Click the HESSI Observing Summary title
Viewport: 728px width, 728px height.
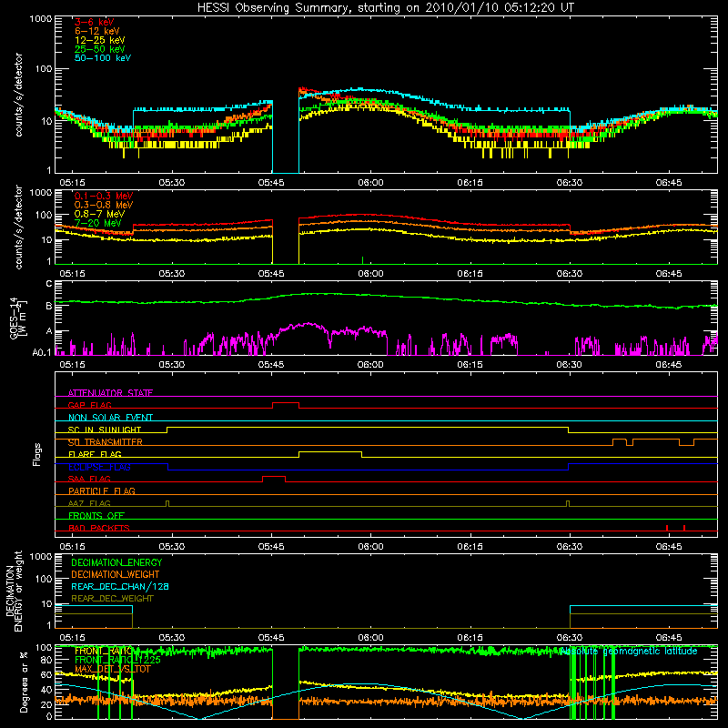coord(385,8)
